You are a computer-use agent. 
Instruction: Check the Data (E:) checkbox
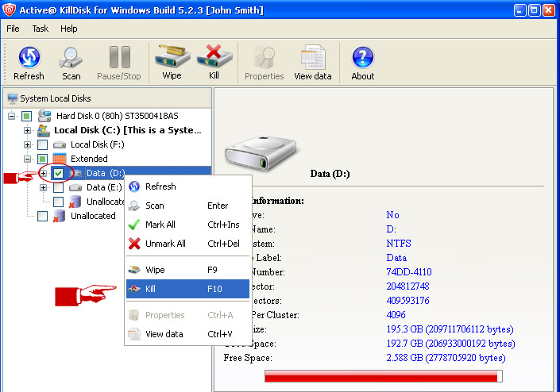(58, 187)
